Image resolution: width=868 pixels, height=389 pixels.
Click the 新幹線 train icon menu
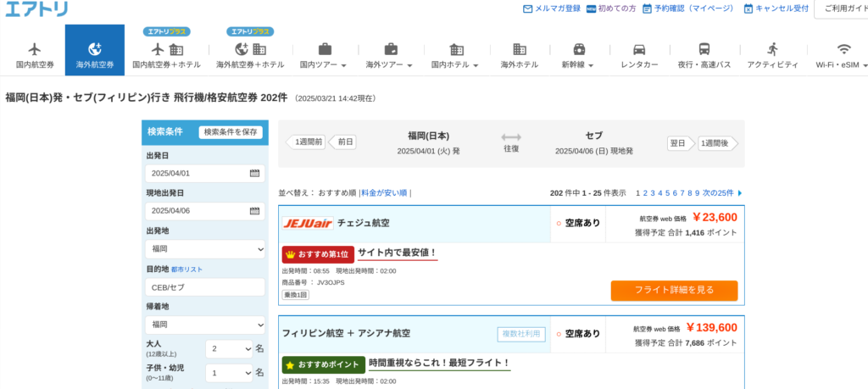tap(578, 49)
